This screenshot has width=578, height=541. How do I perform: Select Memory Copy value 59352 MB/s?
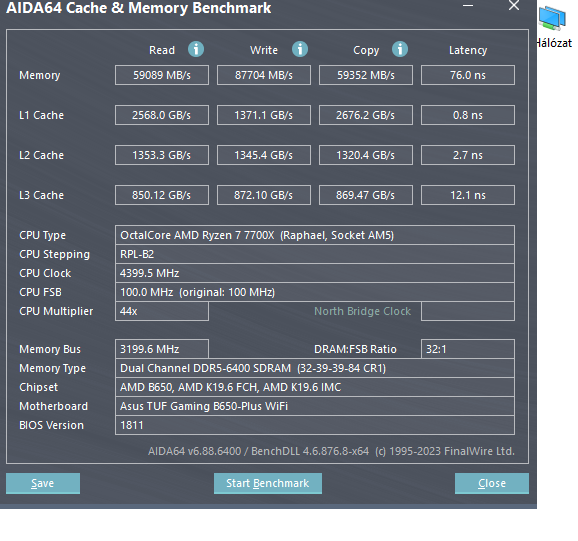click(366, 75)
